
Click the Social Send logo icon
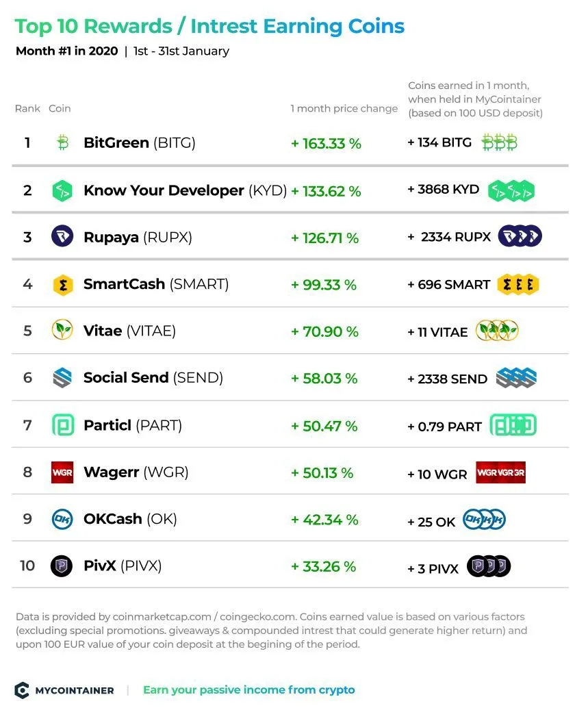[x=62, y=378]
